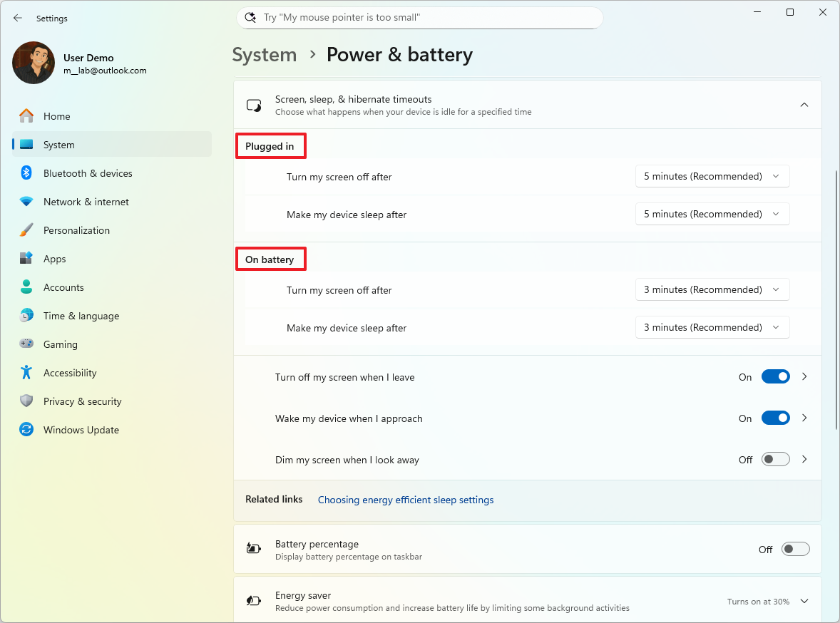Click the Settings search box
This screenshot has height=623, width=840.
click(x=419, y=17)
